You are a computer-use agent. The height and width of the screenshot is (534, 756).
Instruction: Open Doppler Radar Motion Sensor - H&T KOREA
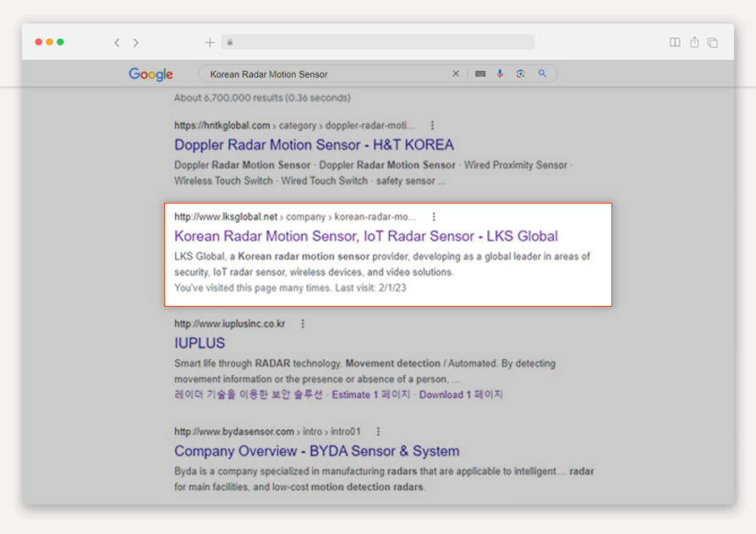click(314, 144)
